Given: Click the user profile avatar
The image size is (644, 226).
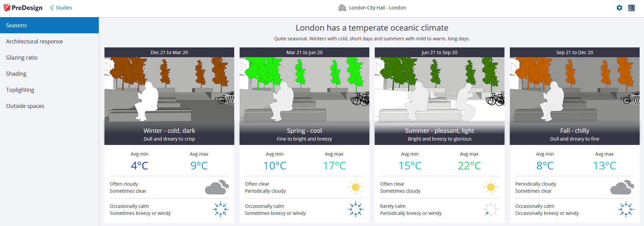Looking at the screenshot, I should 632,8.
